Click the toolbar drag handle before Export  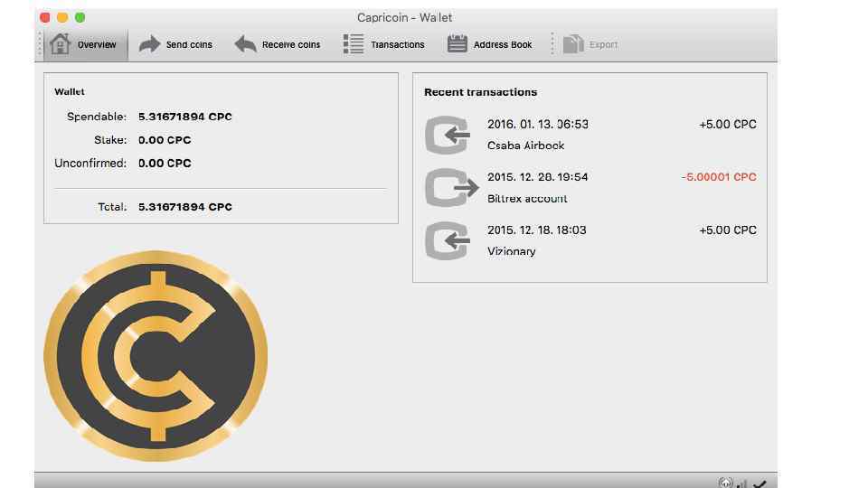[x=552, y=44]
